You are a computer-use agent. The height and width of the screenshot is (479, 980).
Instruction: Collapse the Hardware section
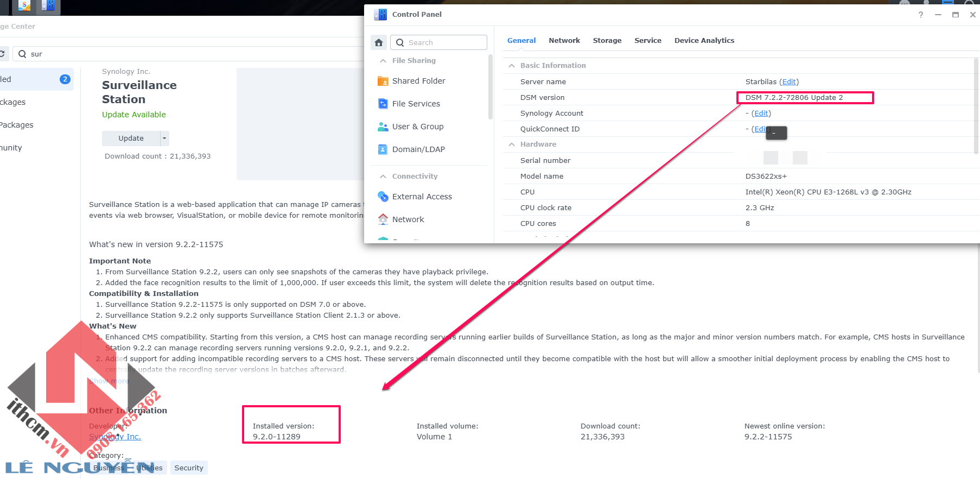point(511,144)
